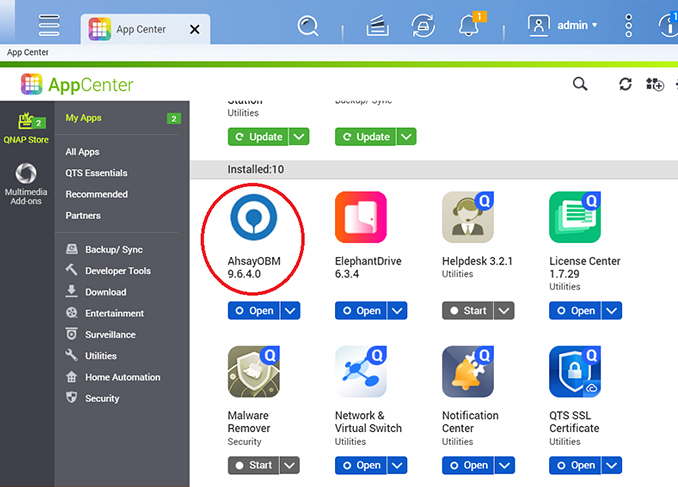This screenshot has width=678, height=487.
Task: Select Security category in sidebar
Action: (x=92, y=398)
